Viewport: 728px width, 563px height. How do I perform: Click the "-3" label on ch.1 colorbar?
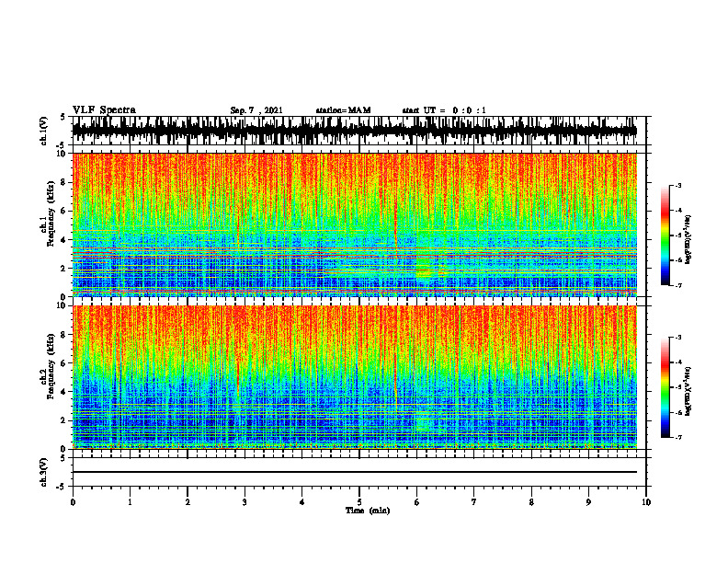coord(678,185)
